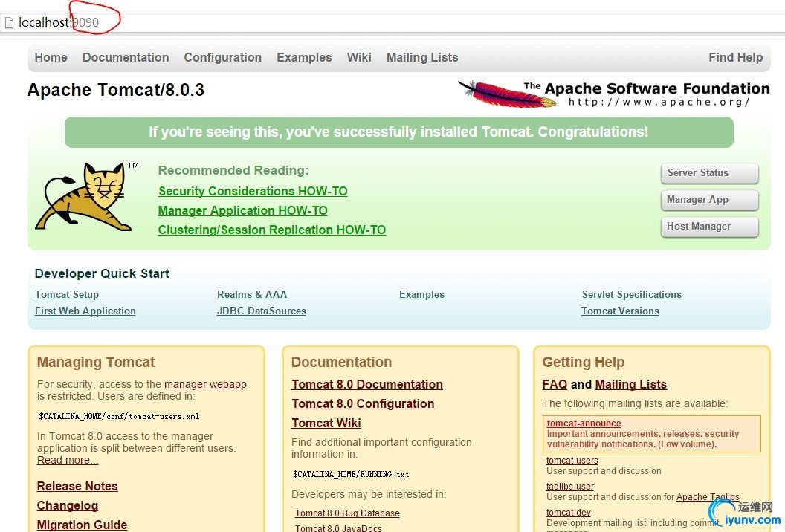
Task: Open the FAQ link under Getting Help
Action: point(555,384)
